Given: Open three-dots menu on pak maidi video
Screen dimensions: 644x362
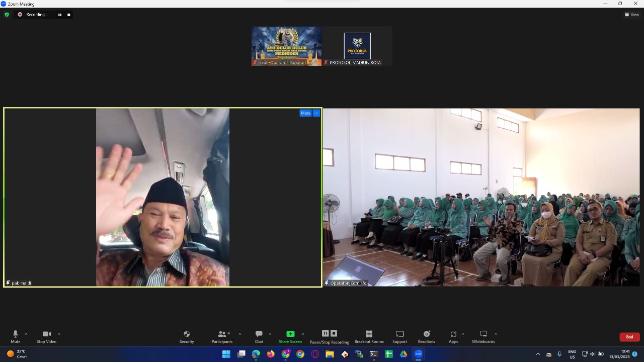Looking at the screenshot, I should tap(316, 113).
